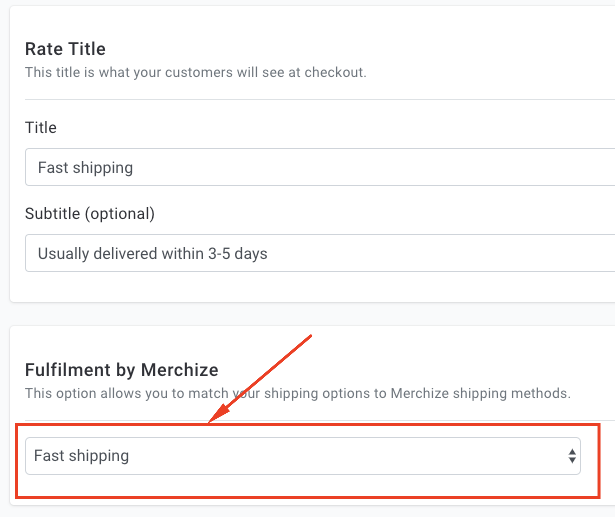Click the Subtitle (optional) label
Image resolution: width=615 pixels, height=517 pixels.
pos(90,214)
